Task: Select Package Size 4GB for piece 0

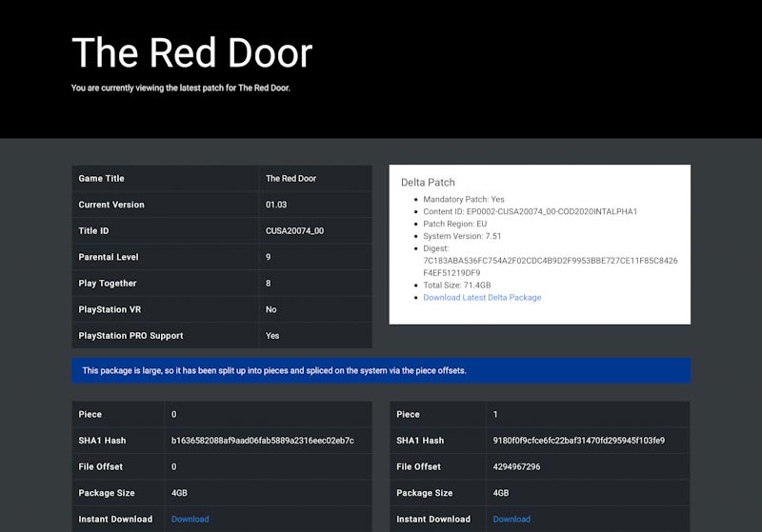Action: coord(179,493)
